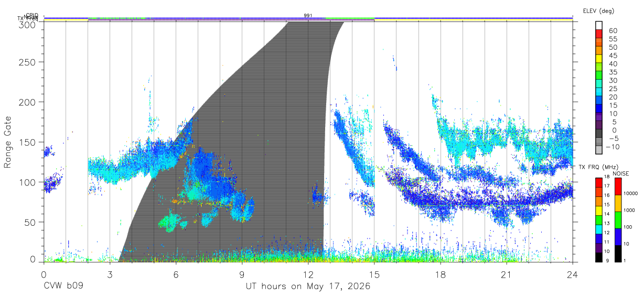The height and width of the screenshot is (297, 644).
Task: Click the "21" tick label on the UT hours axis
Action: click(x=507, y=274)
